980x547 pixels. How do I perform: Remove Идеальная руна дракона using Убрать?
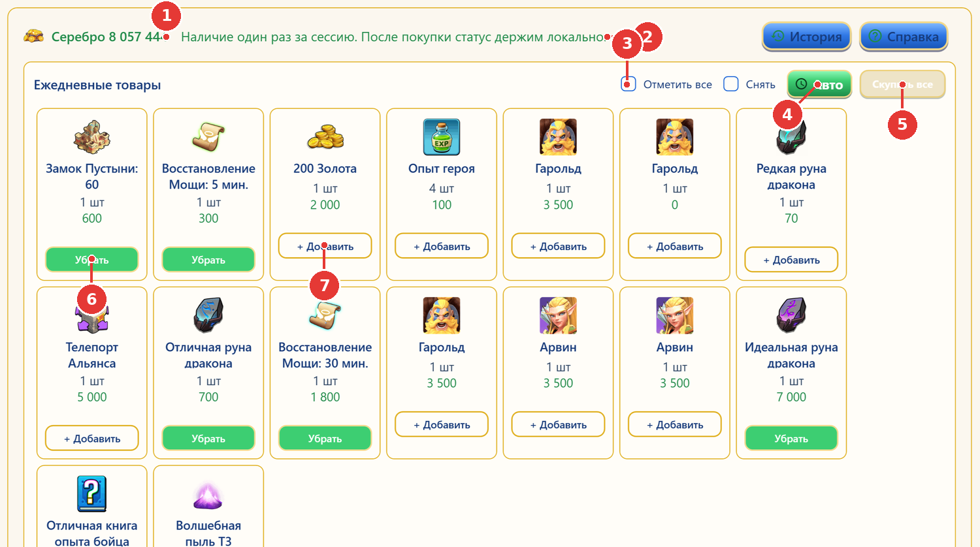point(791,439)
